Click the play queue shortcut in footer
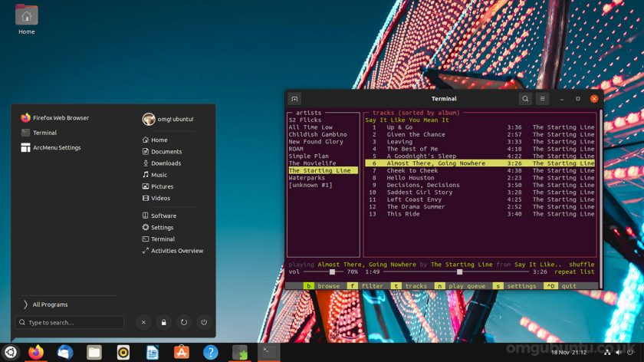 coord(459,286)
